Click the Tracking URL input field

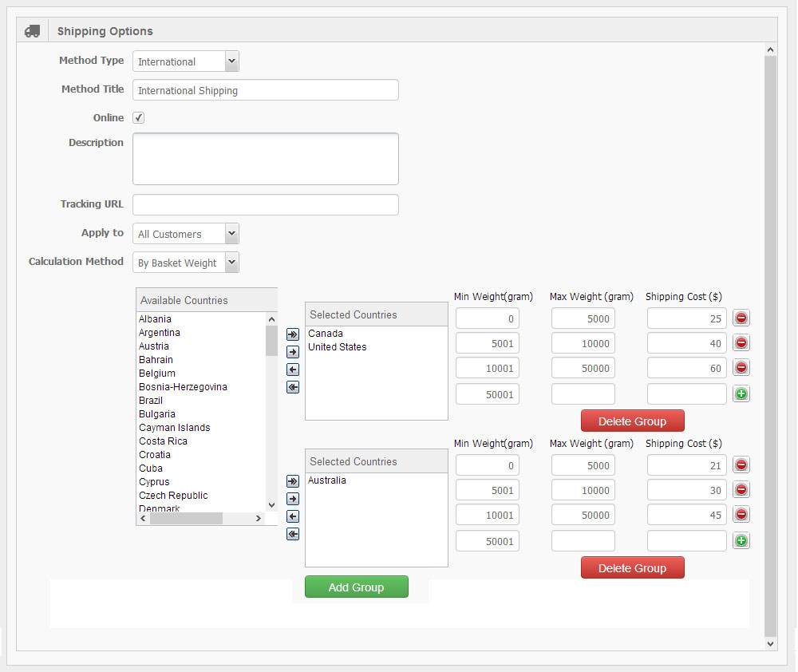pos(266,204)
